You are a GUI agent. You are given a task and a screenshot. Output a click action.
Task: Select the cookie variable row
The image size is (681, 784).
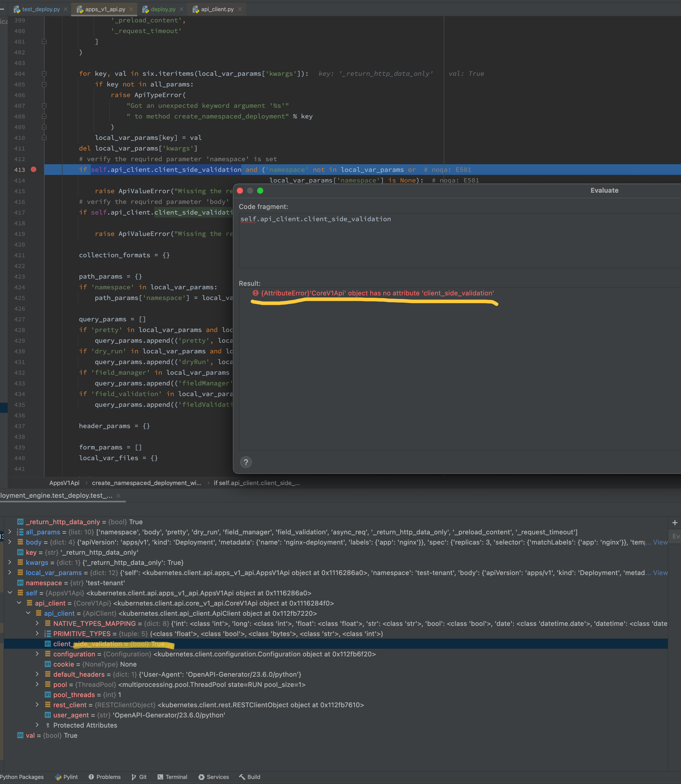pos(336,664)
